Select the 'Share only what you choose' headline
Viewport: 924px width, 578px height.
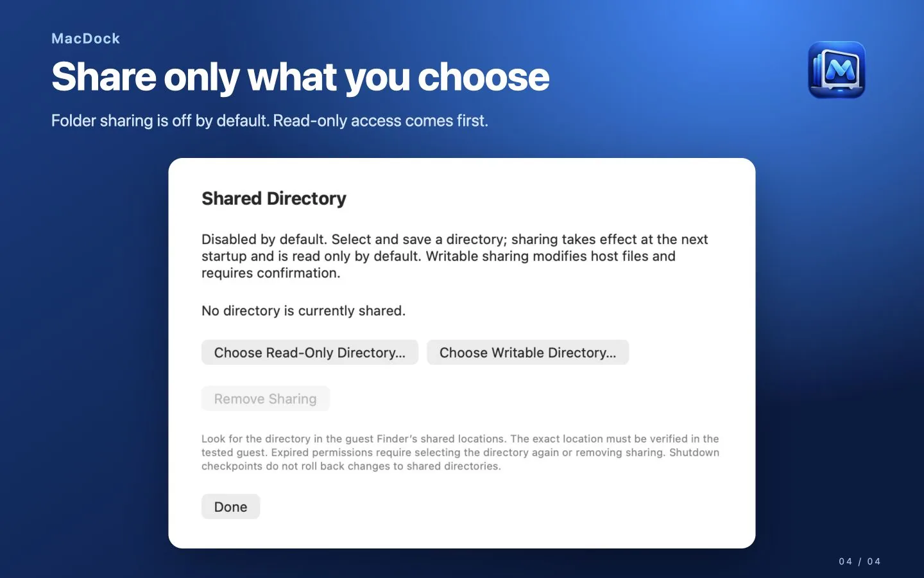(300, 77)
